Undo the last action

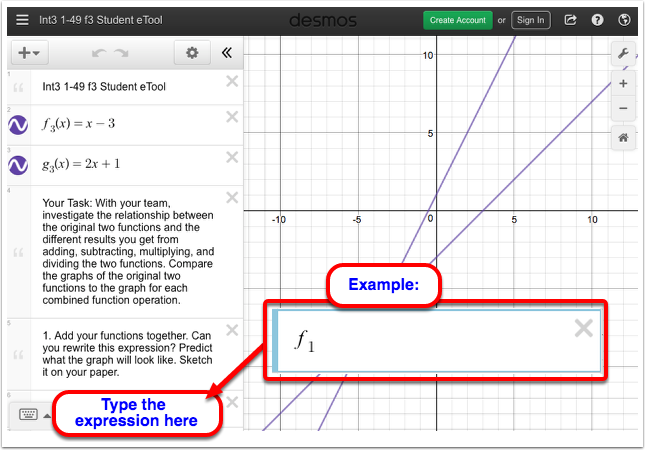pyautogui.click(x=99, y=53)
